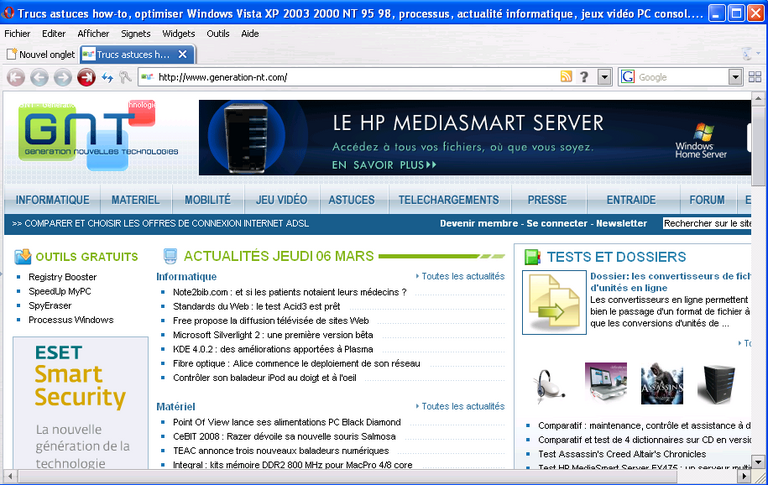Click the file converter dossier thumbnail
Screen dimensions: 768x485
pos(554,302)
